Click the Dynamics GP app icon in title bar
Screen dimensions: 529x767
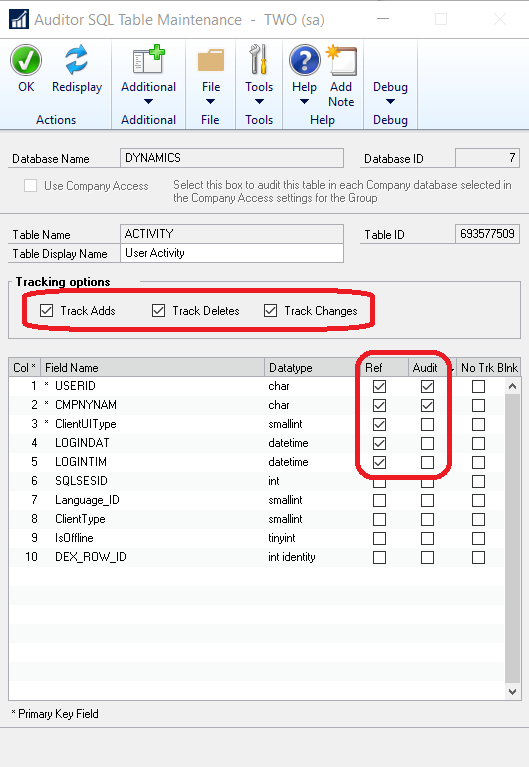point(19,20)
